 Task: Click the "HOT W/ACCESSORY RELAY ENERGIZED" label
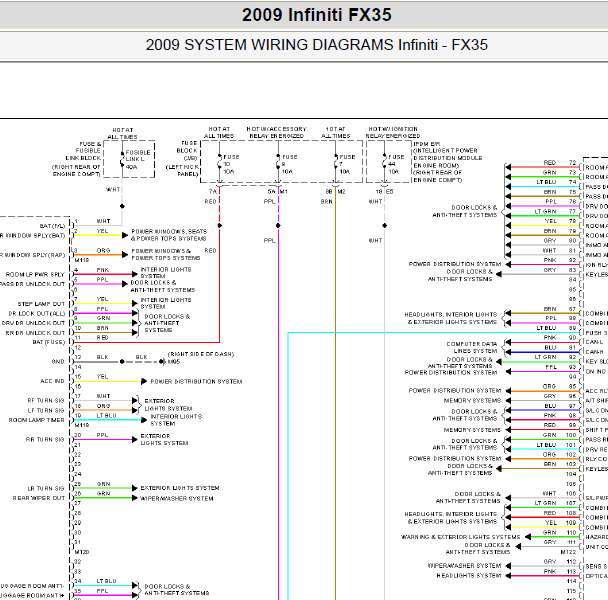coord(276,132)
